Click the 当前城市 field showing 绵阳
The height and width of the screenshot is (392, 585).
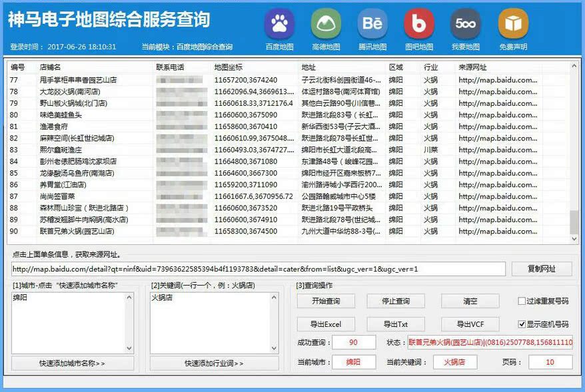354,362
